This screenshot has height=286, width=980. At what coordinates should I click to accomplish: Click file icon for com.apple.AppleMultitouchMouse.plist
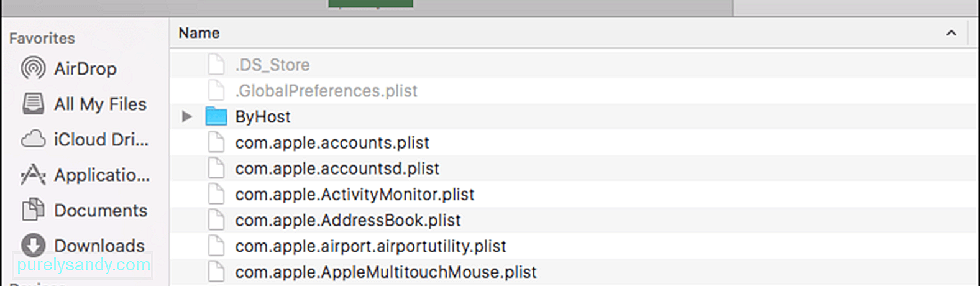(216, 272)
